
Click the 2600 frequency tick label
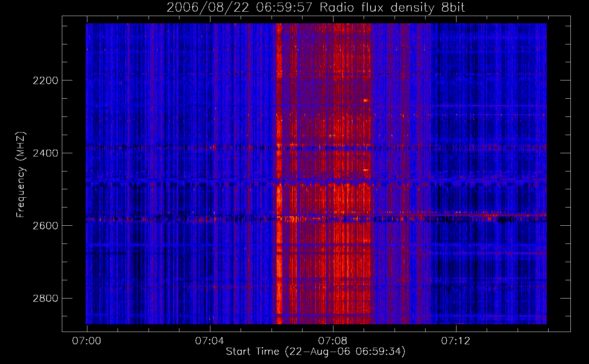tap(46, 226)
